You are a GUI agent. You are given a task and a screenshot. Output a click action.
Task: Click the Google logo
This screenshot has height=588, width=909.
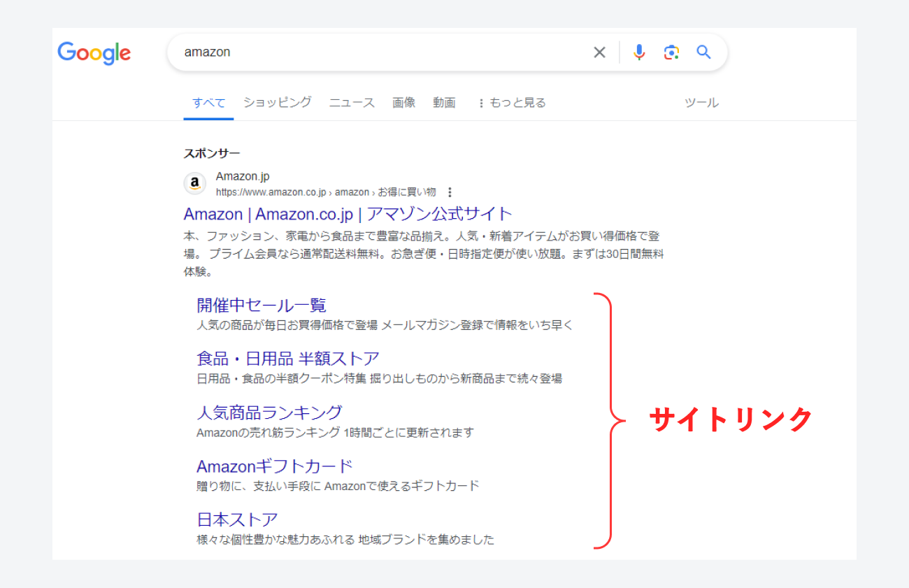(94, 52)
